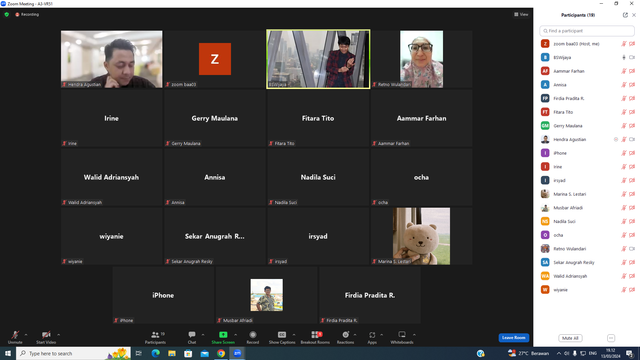Toggle wiyanie's muted mic icon in list
This screenshot has width=640, height=360.
[x=624, y=290]
